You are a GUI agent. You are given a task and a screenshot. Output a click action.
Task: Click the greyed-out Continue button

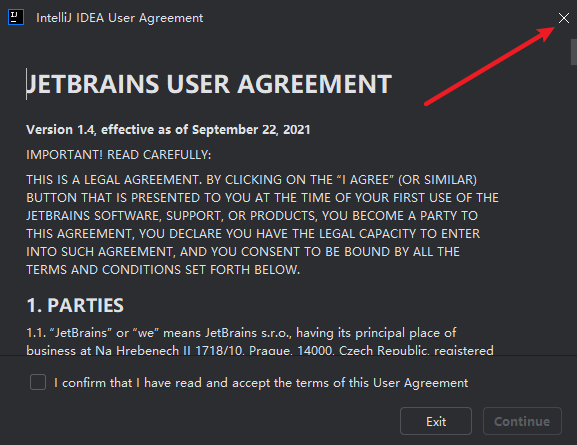(522, 421)
